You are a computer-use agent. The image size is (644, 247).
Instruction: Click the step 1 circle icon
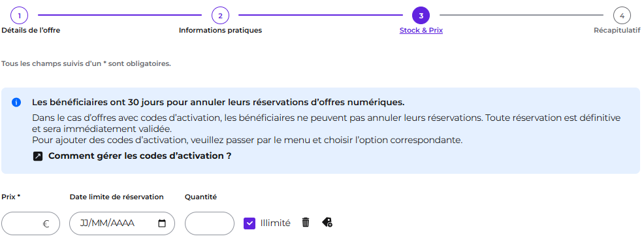coord(20,16)
